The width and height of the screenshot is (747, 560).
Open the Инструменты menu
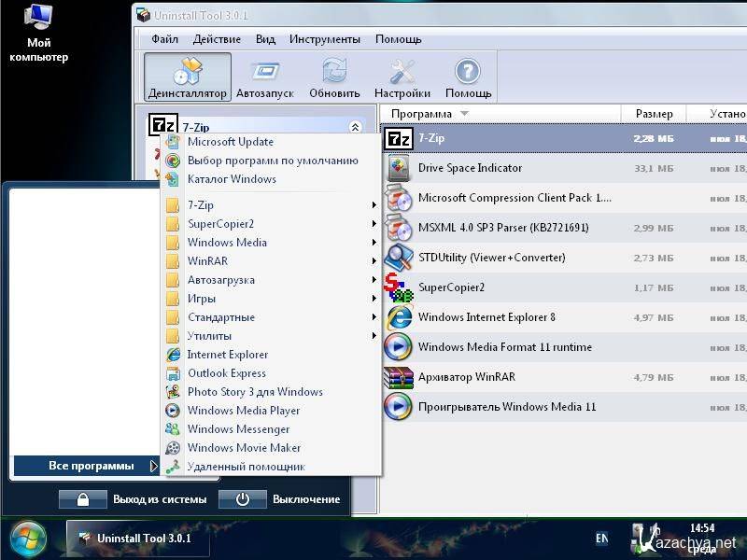[x=324, y=39]
